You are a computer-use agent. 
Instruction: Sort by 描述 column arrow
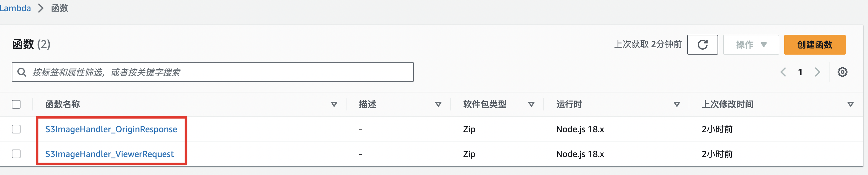pos(438,104)
